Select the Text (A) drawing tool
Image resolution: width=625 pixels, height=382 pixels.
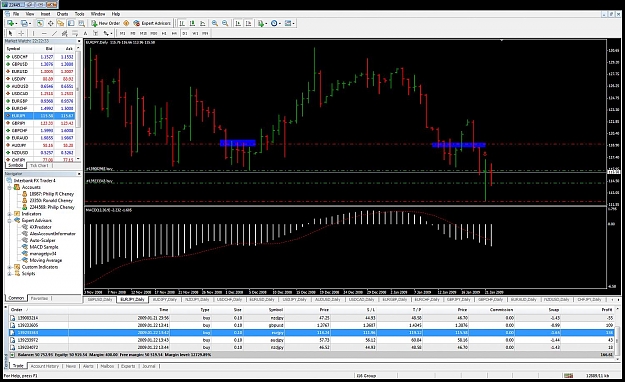coord(85,33)
